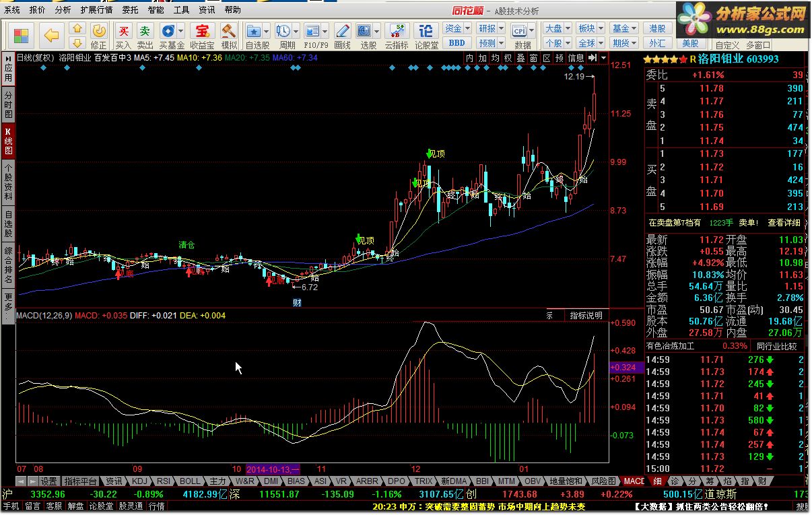This screenshot has height=515, width=812.
Task: Click the 指标说明 button
Action: click(x=586, y=315)
